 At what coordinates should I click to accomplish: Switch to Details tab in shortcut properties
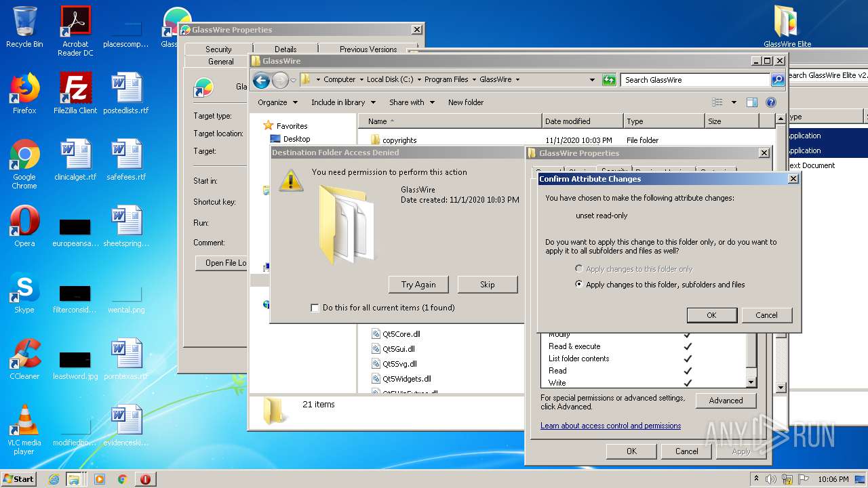[x=285, y=49]
